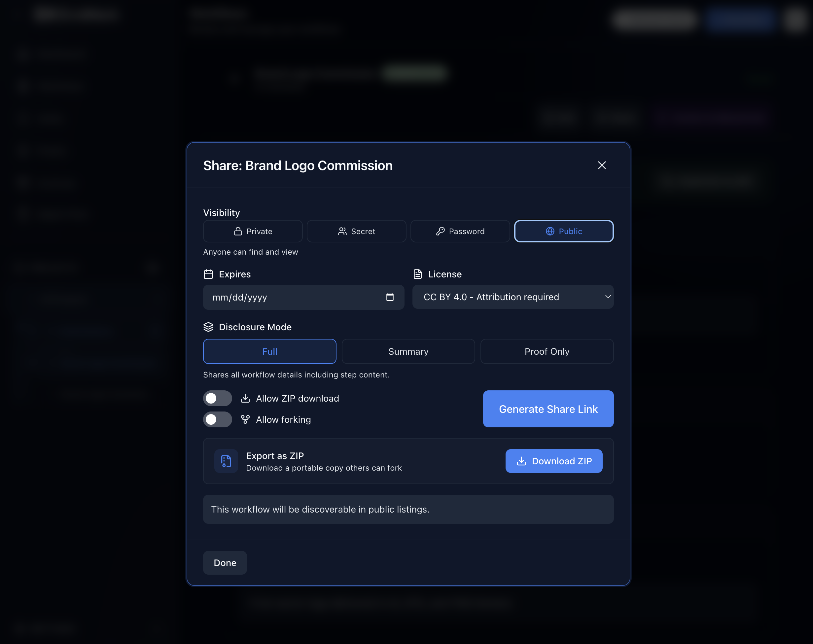Click the download icon beside Allow ZIP download
Image resolution: width=813 pixels, height=644 pixels.
(x=245, y=398)
